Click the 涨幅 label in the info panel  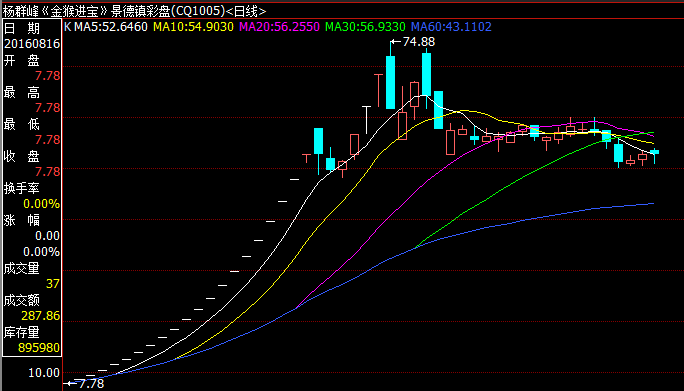22,220
